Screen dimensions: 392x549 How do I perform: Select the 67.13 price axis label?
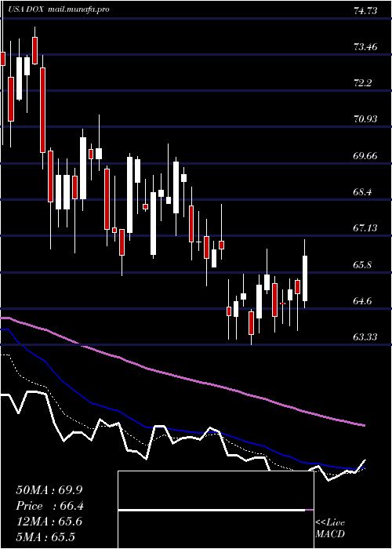pos(366,228)
